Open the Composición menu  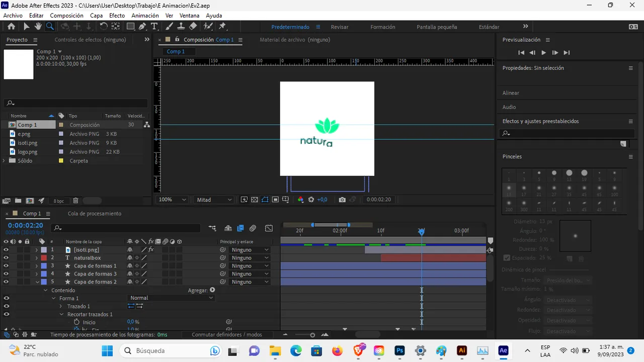coord(67,16)
